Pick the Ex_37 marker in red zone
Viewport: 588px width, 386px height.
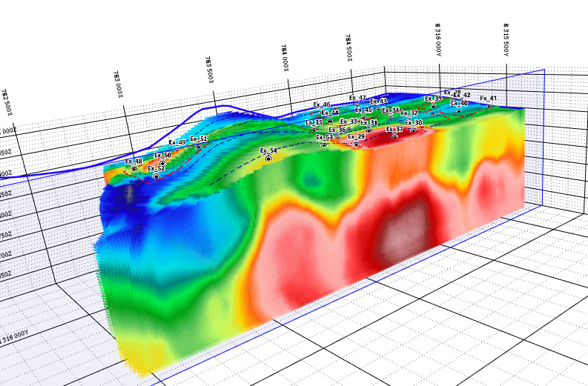pyautogui.click(x=395, y=136)
